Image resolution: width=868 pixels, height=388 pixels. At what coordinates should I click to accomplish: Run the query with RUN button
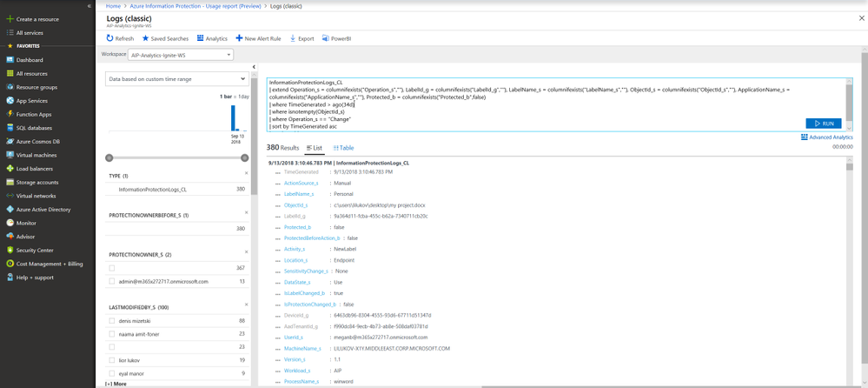823,123
